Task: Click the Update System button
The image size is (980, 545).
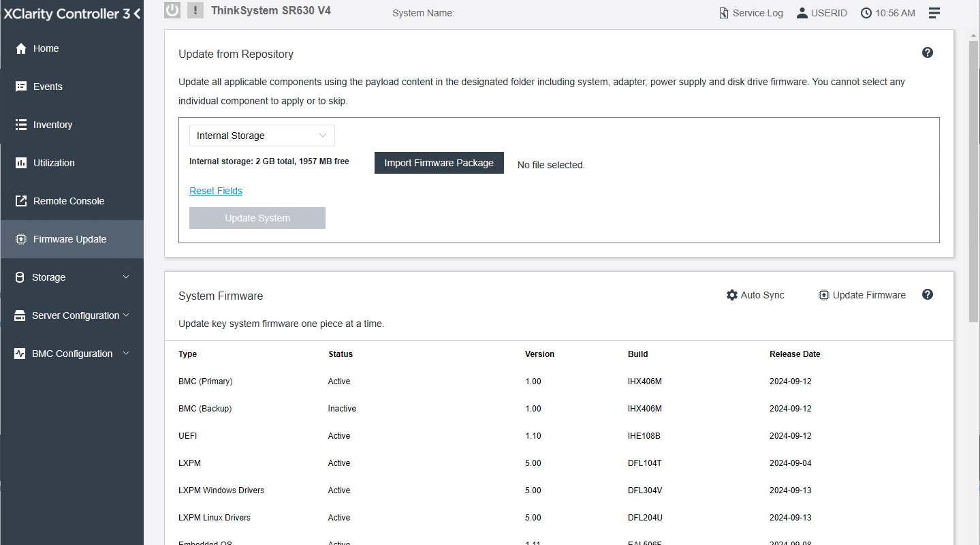Action: pyautogui.click(x=257, y=218)
